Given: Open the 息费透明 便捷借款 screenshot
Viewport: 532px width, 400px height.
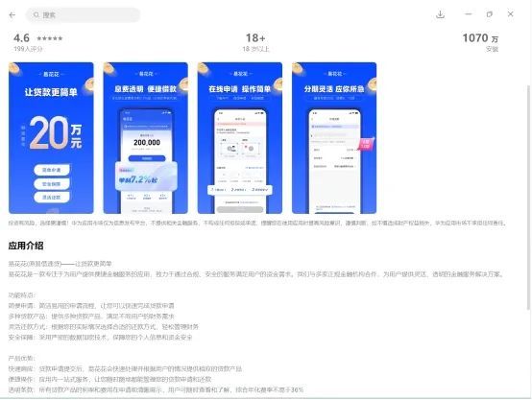Looking at the screenshot, I should [146, 137].
